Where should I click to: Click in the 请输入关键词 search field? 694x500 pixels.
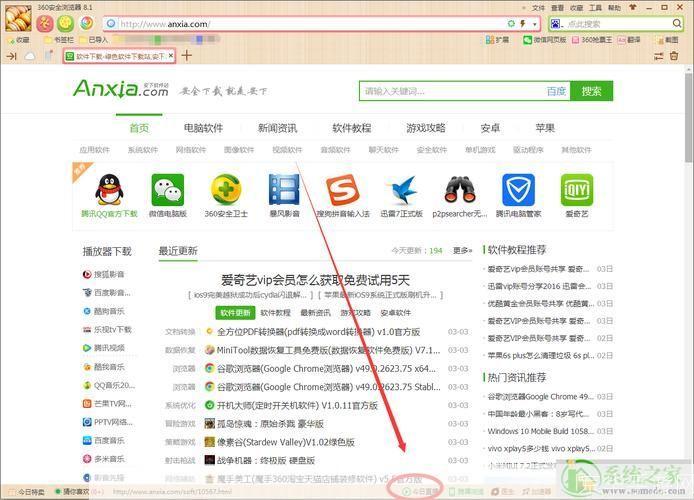click(451, 91)
